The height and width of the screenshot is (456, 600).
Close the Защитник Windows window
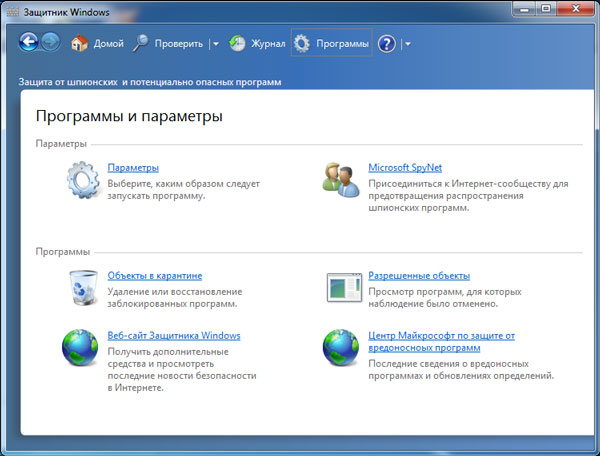coord(575,9)
